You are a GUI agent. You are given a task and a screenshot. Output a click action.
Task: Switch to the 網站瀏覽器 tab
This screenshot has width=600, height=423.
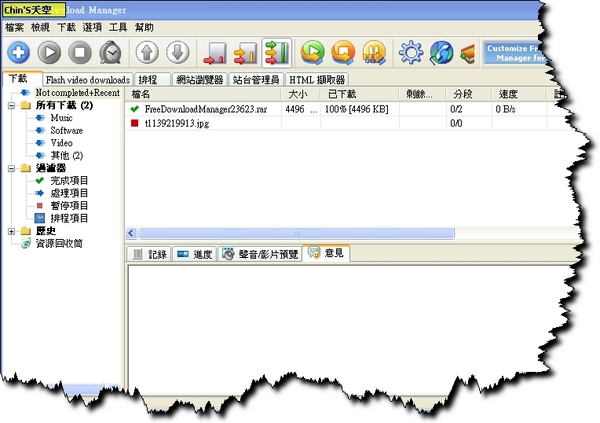pos(200,80)
